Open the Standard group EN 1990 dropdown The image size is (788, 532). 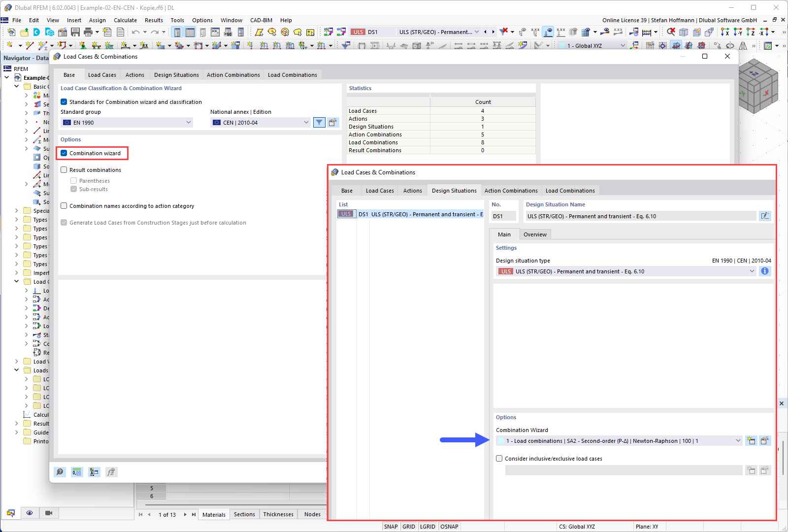pyautogui.click(x=189, y=122)
